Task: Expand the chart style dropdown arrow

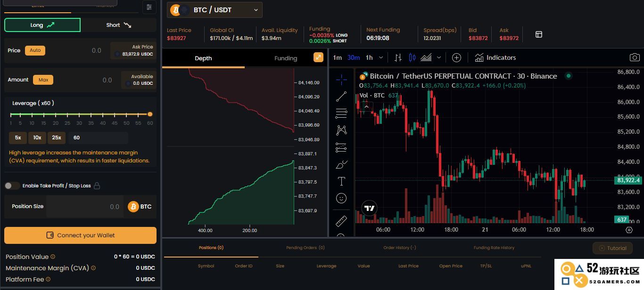Action: pyautogui.click(x=439, y=57)
